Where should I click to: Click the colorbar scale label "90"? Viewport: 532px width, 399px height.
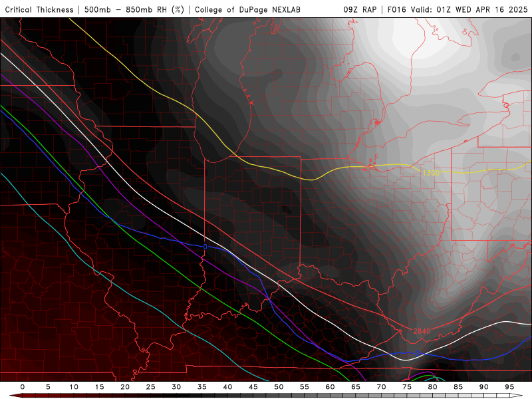click(x=484, y=387)
